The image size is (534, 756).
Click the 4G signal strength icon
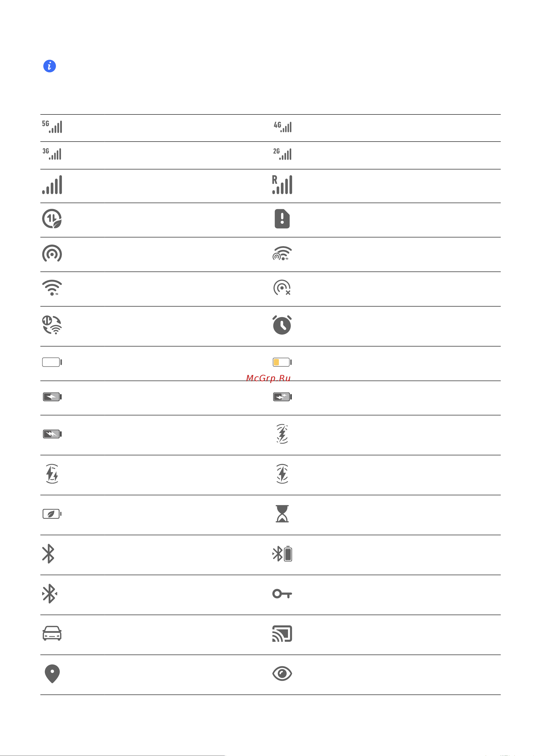283,127
